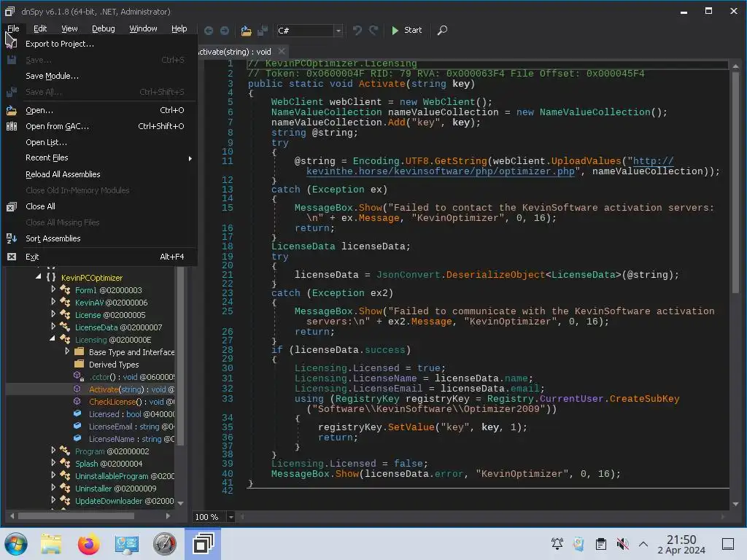The width and height of the screenshot is (747, 560).
Task: Start debugging with the Start button
Action: (406, 30)
